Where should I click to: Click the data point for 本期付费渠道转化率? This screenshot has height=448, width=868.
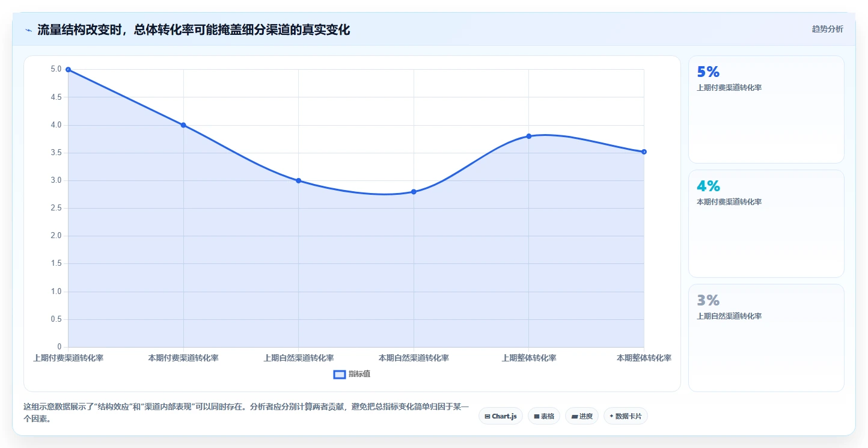coord(183,125)
